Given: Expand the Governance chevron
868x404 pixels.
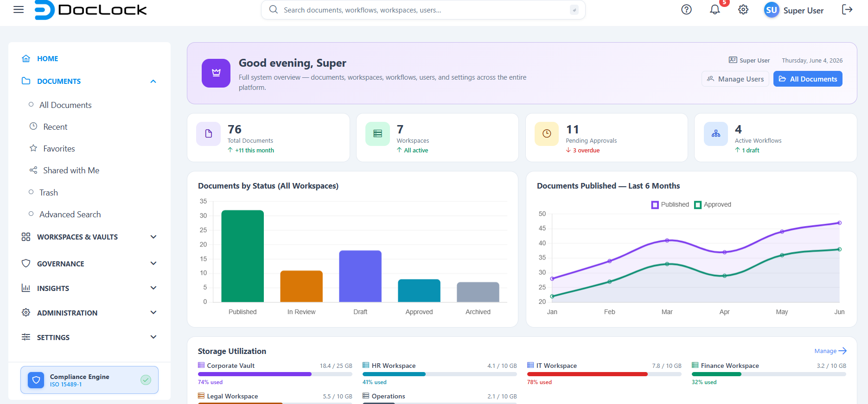Looking at the screenshot, I should coord(153,264).
